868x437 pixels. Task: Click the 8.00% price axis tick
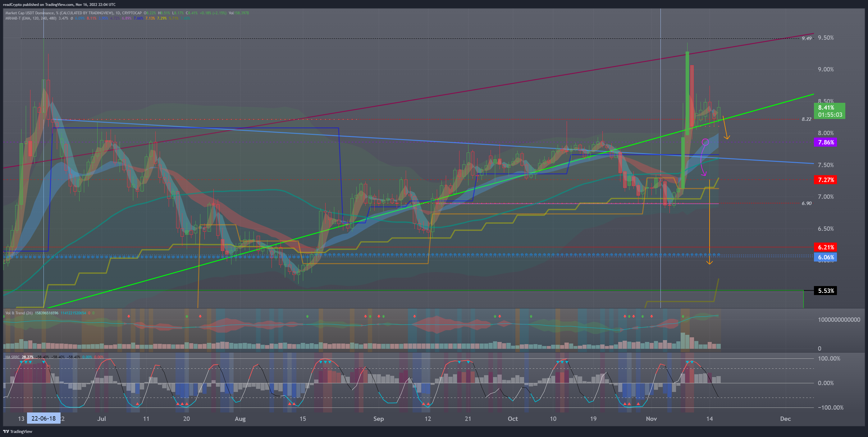tap(825, 133)
